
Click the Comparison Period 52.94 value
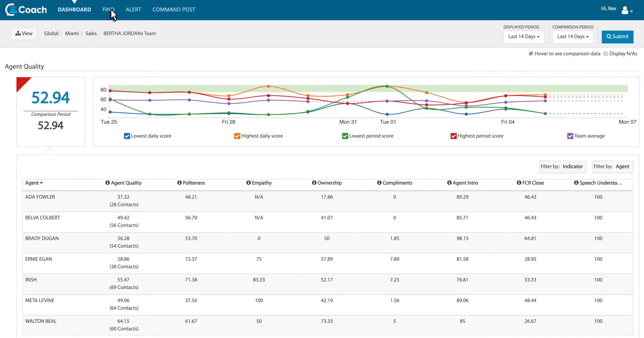51,126
